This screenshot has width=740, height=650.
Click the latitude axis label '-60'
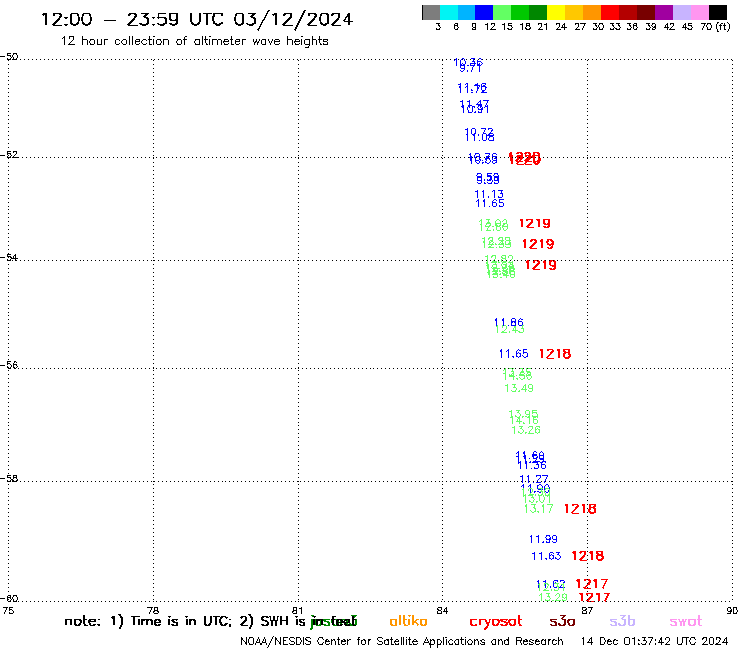9,599
